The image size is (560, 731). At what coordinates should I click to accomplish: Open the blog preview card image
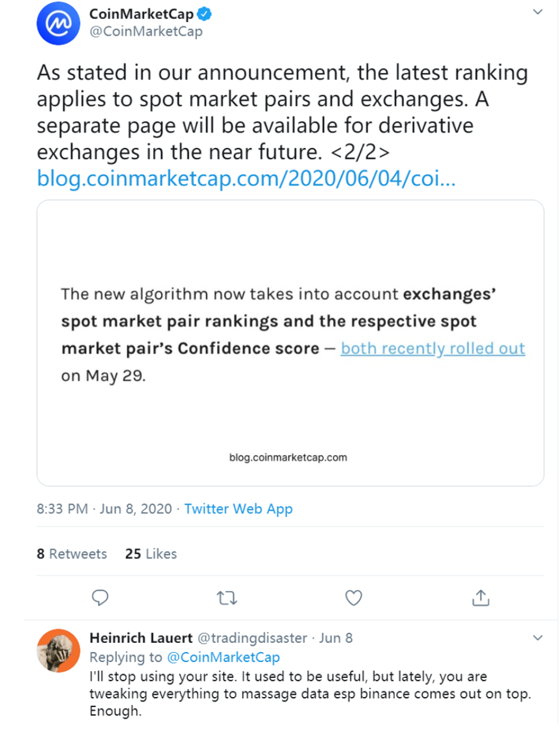[x=290, y=343]
